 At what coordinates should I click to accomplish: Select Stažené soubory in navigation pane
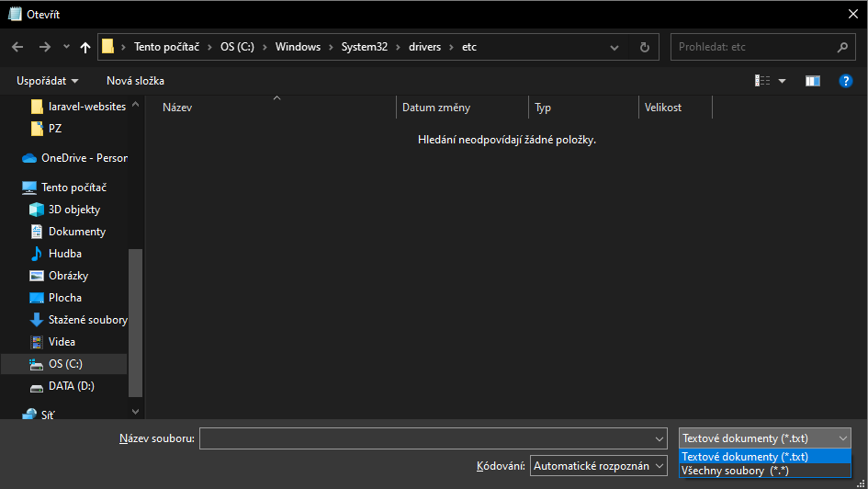click(x=87, y=320)
